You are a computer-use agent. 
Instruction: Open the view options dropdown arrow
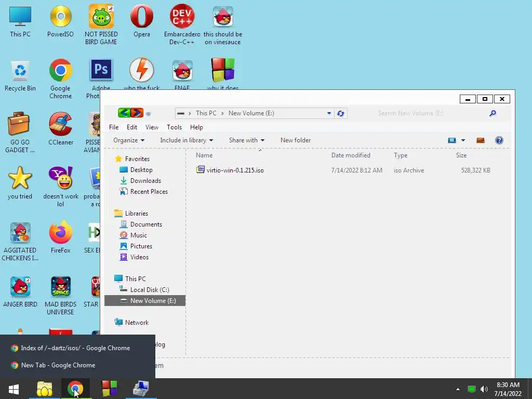[x=463, y=140]
